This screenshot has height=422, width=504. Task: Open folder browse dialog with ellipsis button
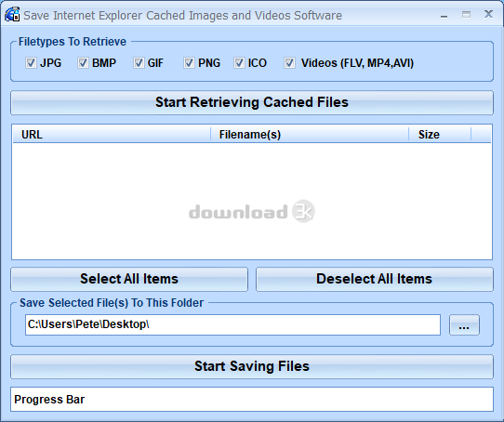(x=464, y=325)
